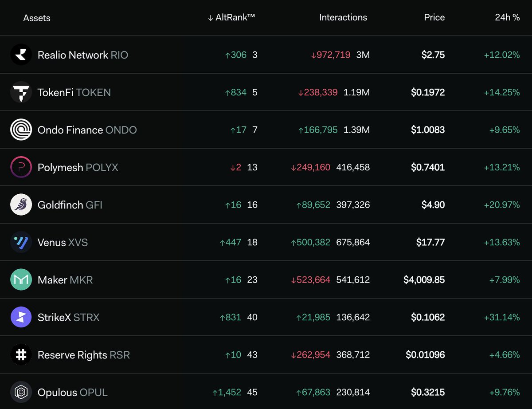Sort by the 24h % column header
Screen dimensions: 532x409
pyautogui.click(x=507, y=18)
